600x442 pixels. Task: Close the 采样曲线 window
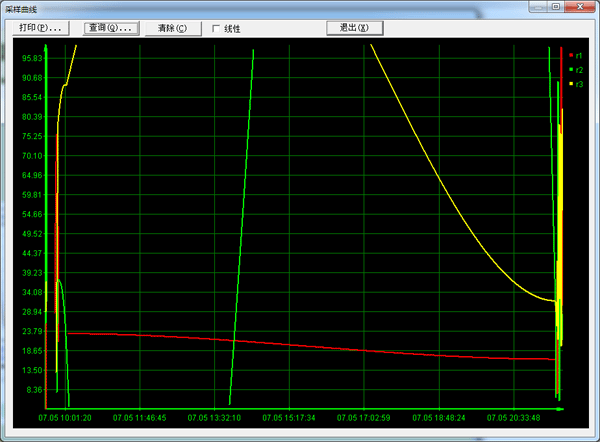pyautogui.click(x=580, y=7)
